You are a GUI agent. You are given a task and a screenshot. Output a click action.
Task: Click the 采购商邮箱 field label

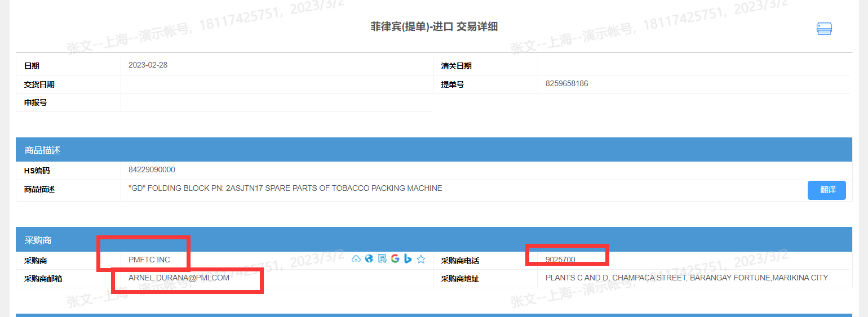[43, 279]
